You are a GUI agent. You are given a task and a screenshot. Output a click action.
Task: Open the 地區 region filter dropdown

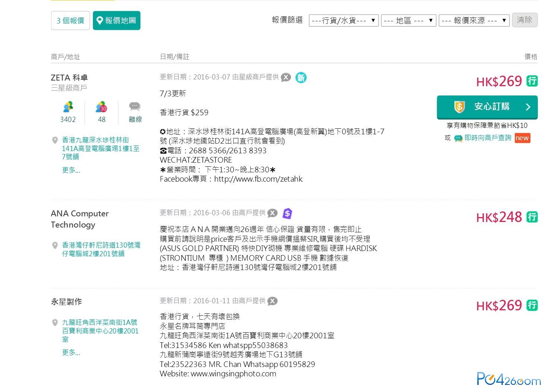(x=408, y=21)
